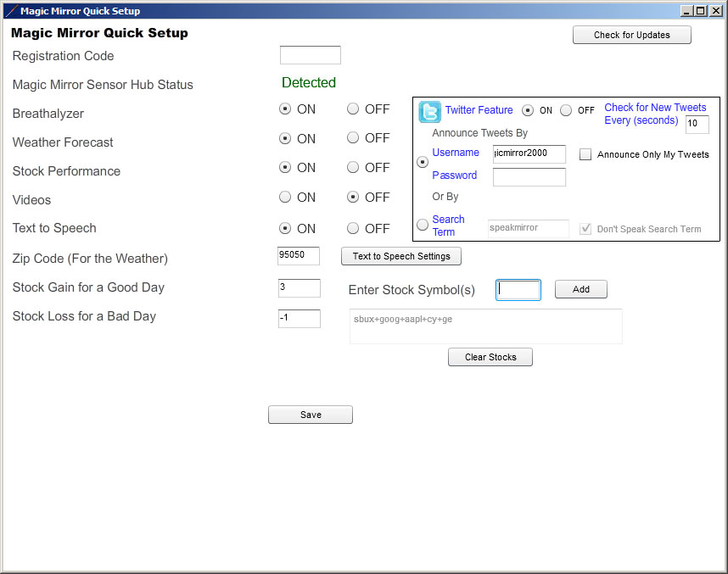Clear Stocks list
Image resolution: width=728 pixels, height=574 pixels.
pos(490,357)
